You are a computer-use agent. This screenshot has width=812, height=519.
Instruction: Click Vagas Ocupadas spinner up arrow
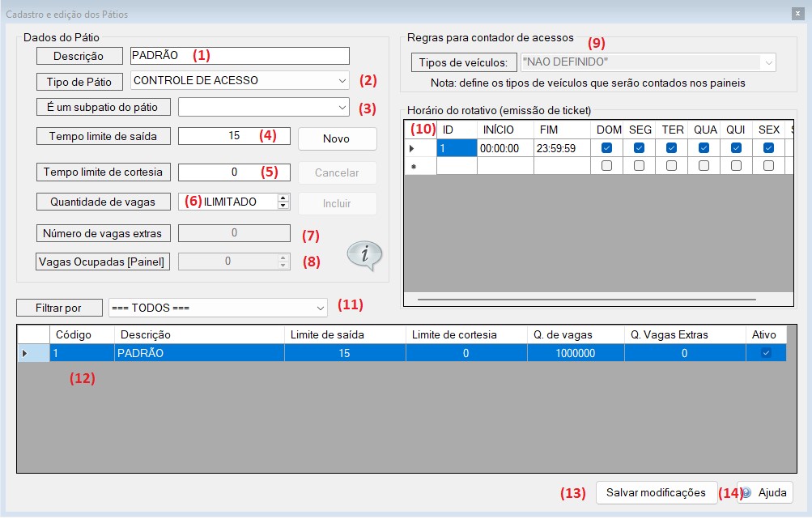283,257
